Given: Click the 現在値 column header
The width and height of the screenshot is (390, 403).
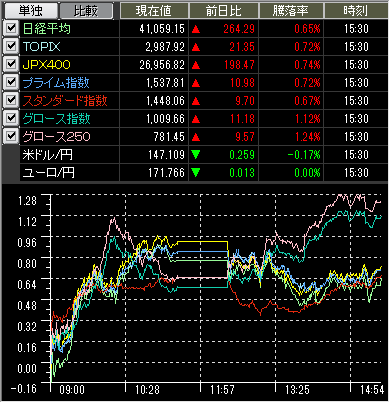Looking at the screenshot, I should pos(154,11).
